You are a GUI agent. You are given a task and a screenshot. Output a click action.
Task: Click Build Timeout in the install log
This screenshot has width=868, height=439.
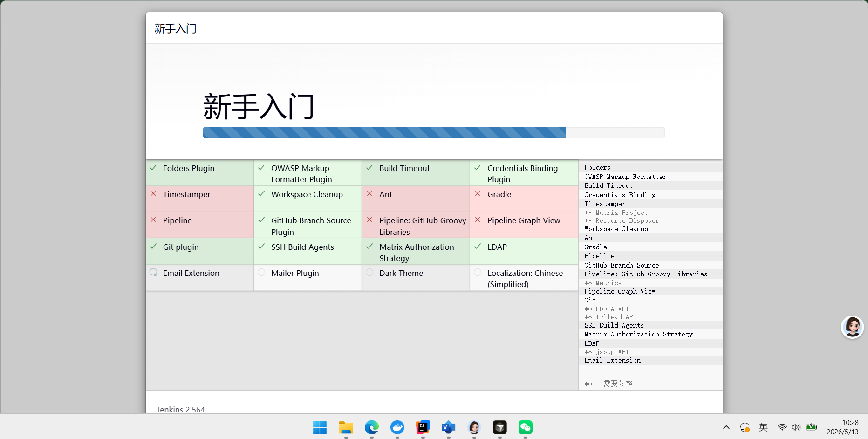pos(608,185)
